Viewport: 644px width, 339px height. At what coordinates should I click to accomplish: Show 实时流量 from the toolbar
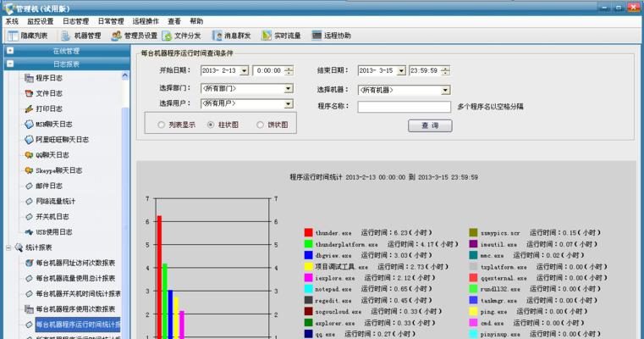coord(281,36)
